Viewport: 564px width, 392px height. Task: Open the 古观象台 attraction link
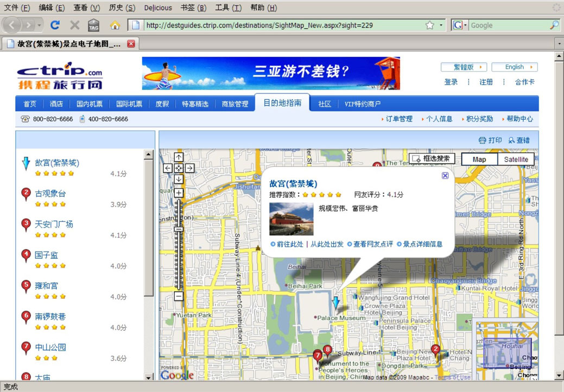click(x=50, y=194)
